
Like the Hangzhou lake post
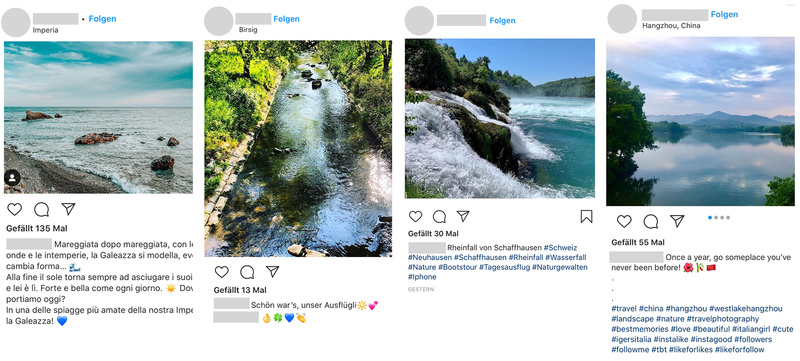(x=624, y=221)
